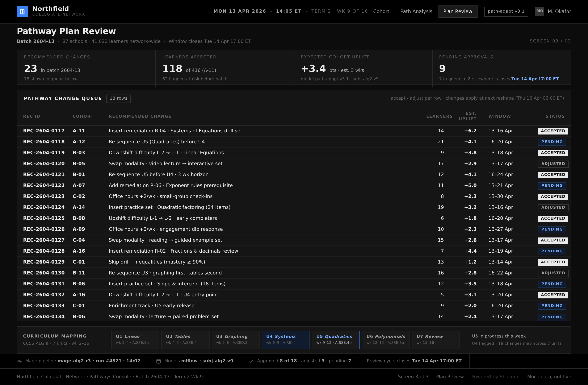Click the 18 rows badge

[118, 98]
